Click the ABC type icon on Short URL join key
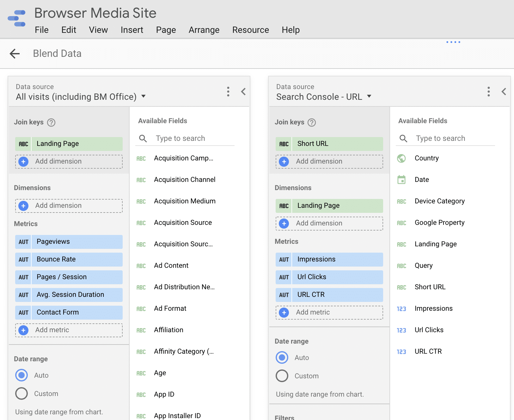Screen dimensions: 514x420 pos(284,144)
